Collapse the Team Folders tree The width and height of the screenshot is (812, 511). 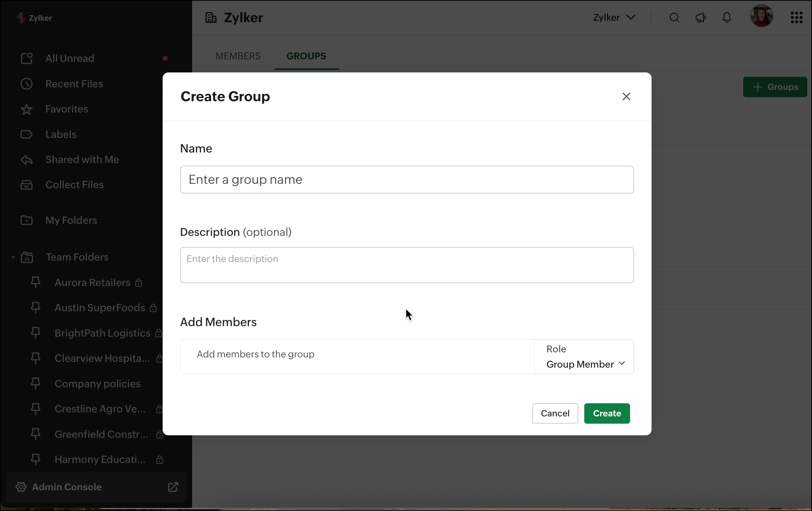pos(13,257)
